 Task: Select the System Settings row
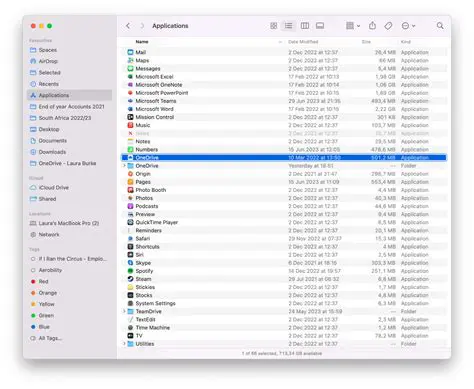(284, 303)
